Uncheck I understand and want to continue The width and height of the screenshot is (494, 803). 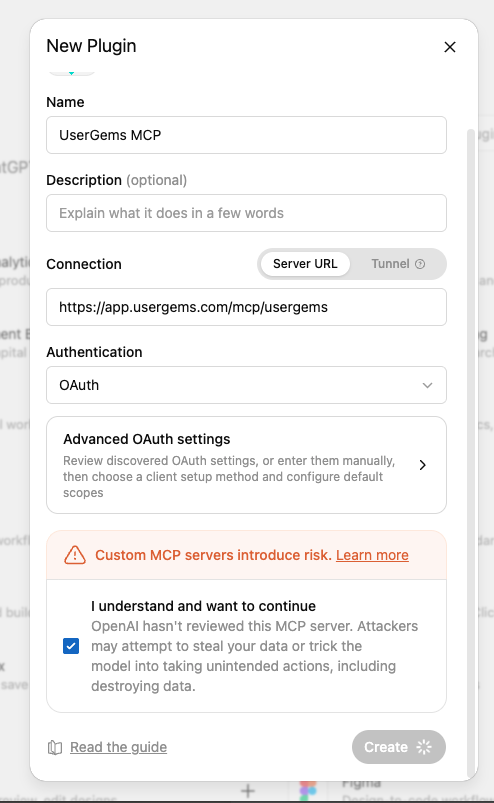click(71, 646)
